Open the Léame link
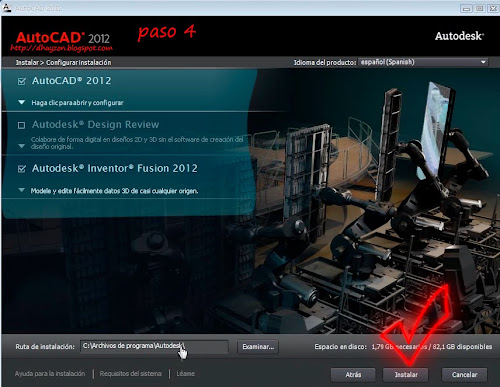This screenshot has height=387, width=500. [186, 374]
